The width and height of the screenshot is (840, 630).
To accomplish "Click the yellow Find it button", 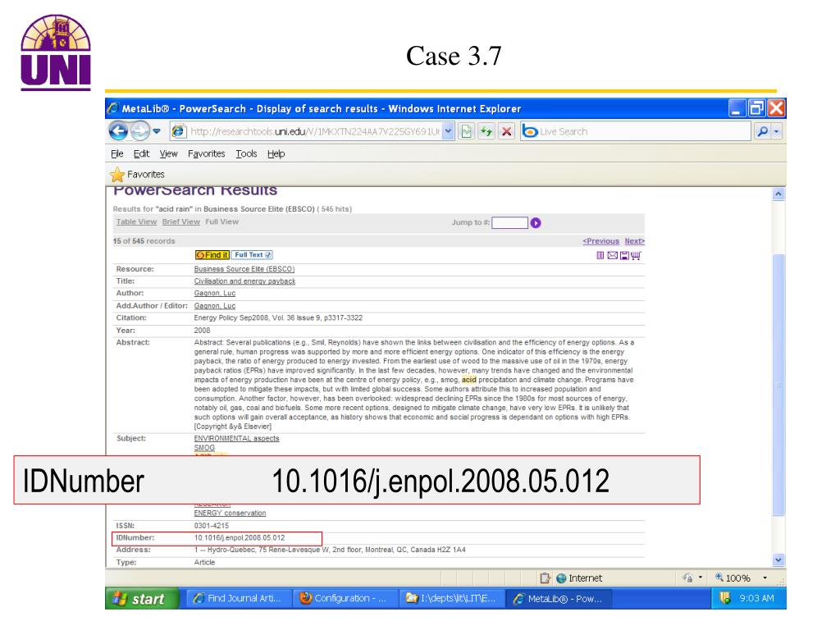I will point(212,255).
